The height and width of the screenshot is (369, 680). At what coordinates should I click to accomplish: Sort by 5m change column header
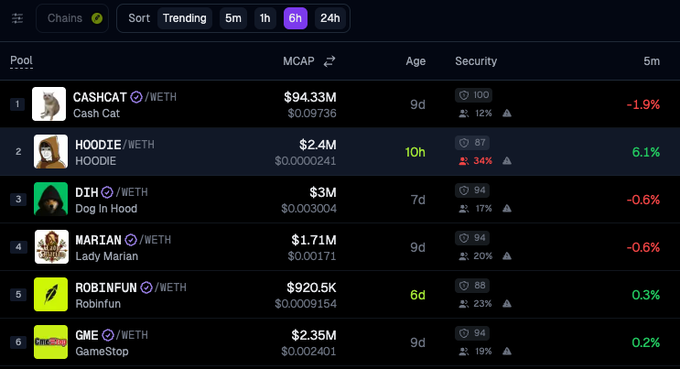click(651, 61)
